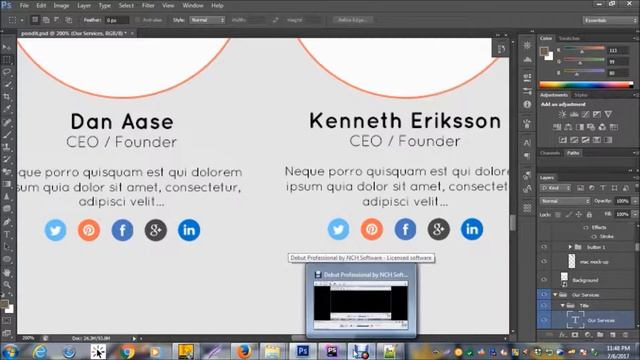Select the Gradient tool
This screenshot has width=640, height=360.
pos(7,184)
